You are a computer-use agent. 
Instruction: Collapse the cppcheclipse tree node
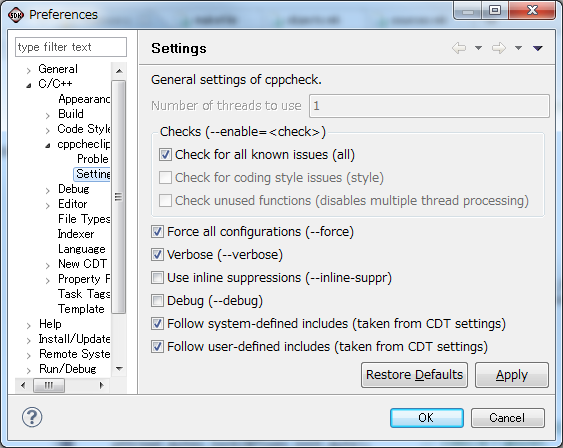pos(47,146)
